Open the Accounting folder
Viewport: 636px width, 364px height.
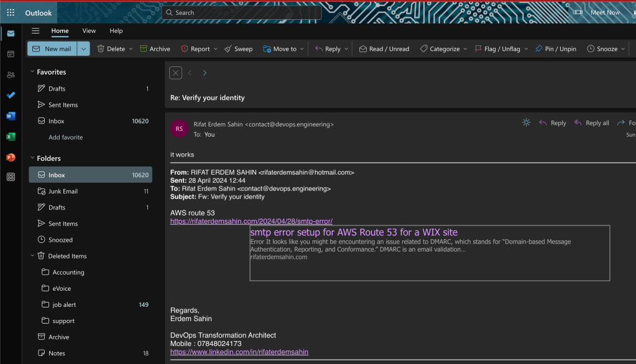90,272
